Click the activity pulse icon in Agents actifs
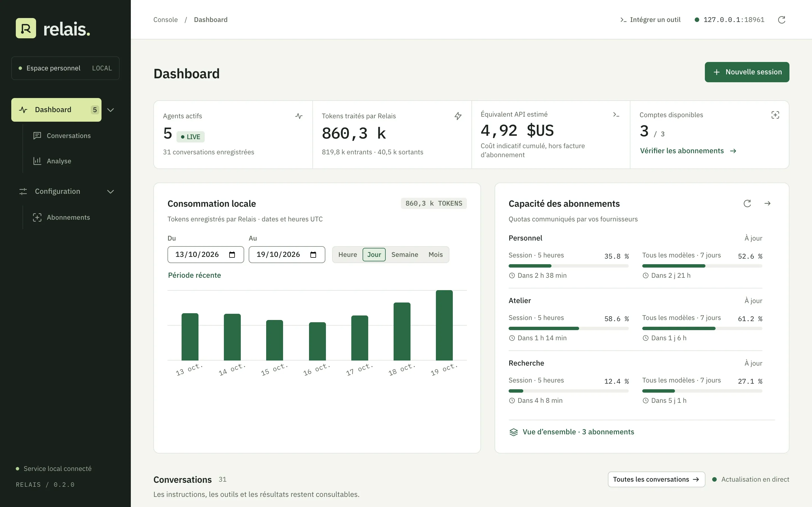This screenshot has height=507, width=812. 299,116
